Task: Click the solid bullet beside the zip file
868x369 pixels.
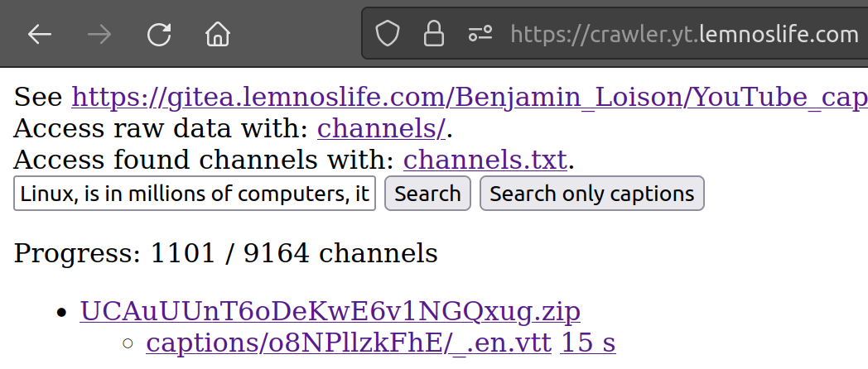Action: click(60, 313)
